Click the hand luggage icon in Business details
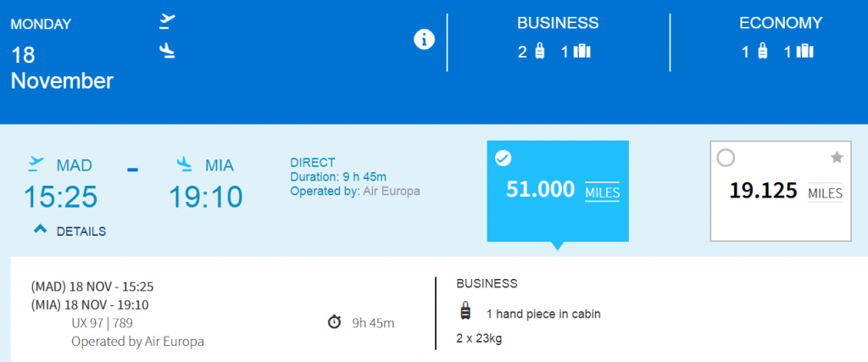 [465, 312]
